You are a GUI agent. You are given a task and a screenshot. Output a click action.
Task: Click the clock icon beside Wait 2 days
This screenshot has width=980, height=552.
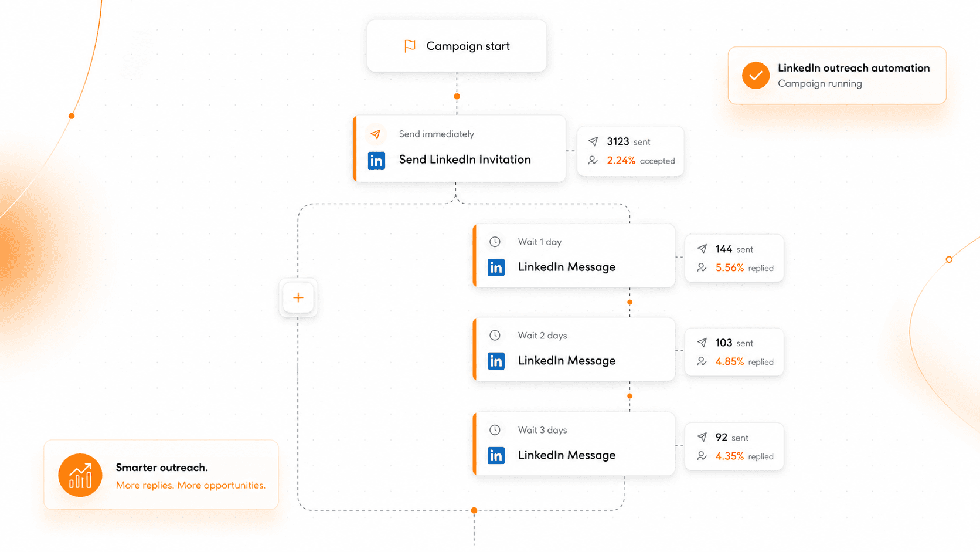(x=495, y=335)
